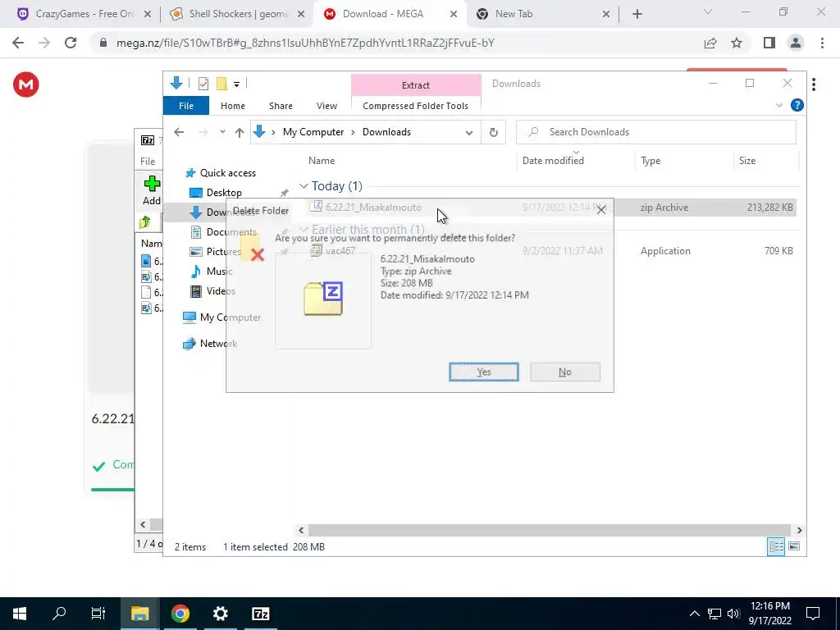Image resolution: width=840 pixels, height=630 pixels.
Task: Click the 709 KB size cell
Action: (x=778, y=251)
